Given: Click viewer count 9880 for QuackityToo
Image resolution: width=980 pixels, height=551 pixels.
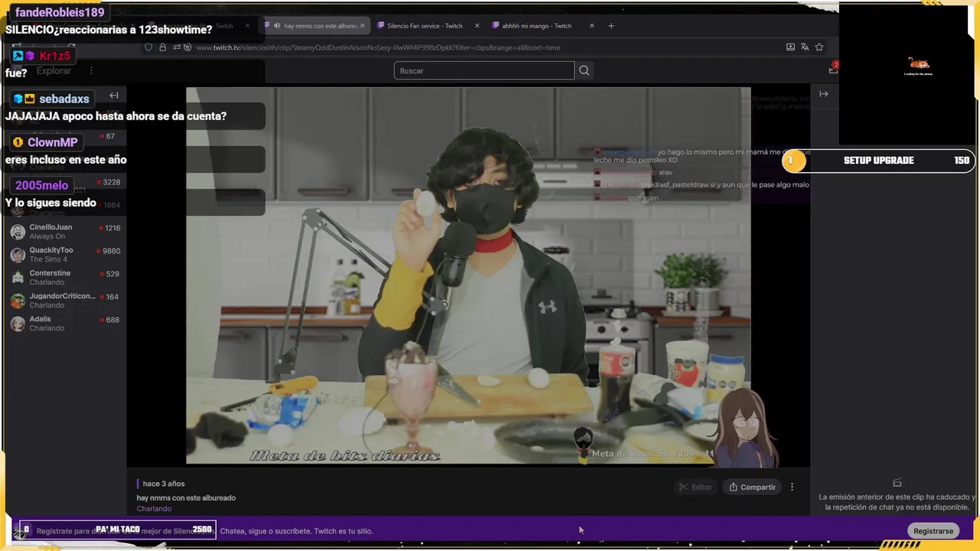Looking at the screenshot, I should coord(111,251).
